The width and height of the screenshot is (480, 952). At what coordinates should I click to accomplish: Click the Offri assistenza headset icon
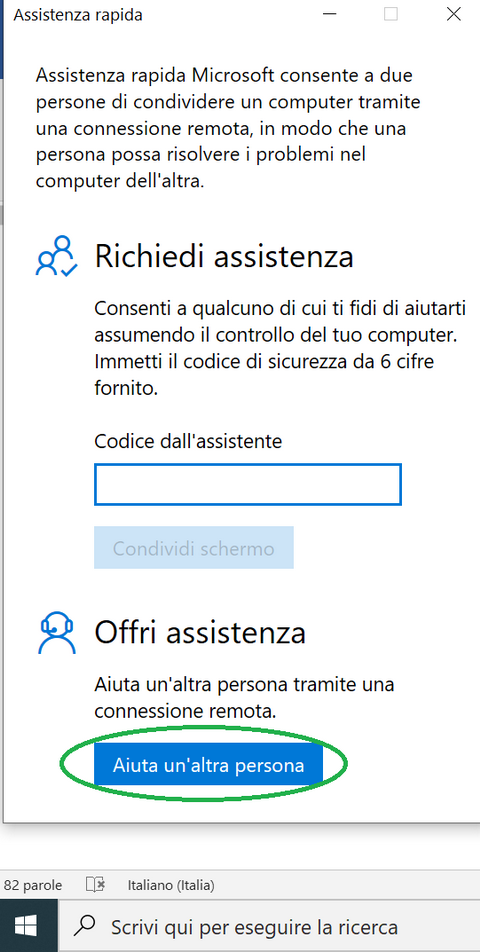pos(56,632)
